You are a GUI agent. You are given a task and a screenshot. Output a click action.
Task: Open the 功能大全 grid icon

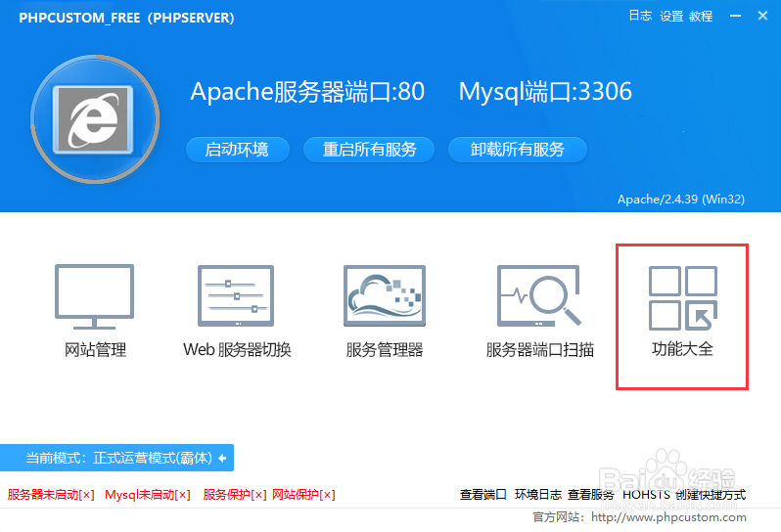click(x=683, y=297)
